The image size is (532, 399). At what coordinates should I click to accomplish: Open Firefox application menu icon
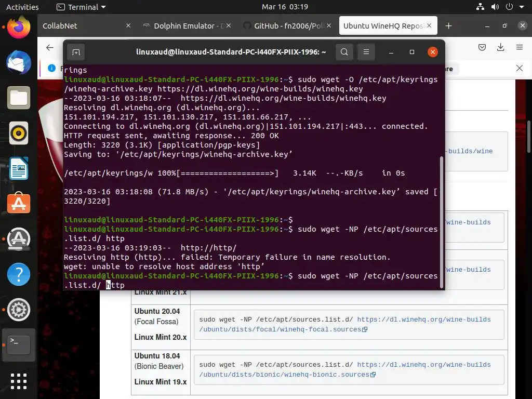point(520,47)
